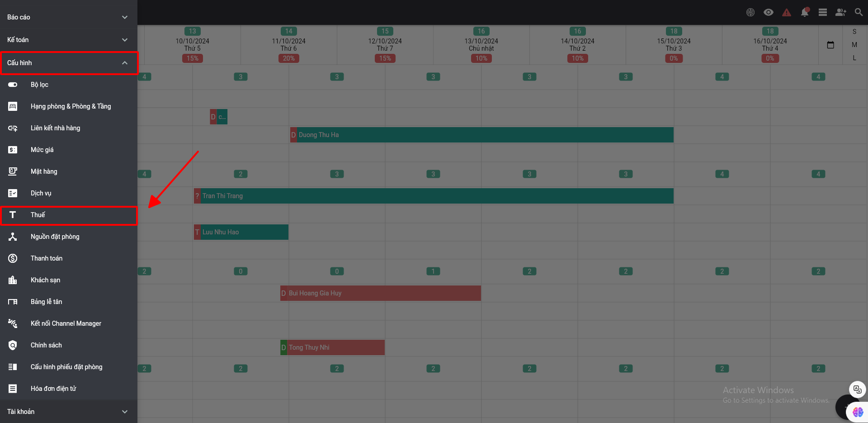Click the Khách sạn building icon
The width and height of the screenshot is (868, 423).
coord(13,280)
